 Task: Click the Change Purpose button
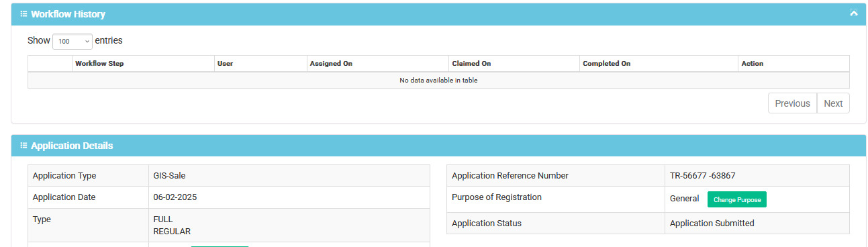(x=737, y=199)
